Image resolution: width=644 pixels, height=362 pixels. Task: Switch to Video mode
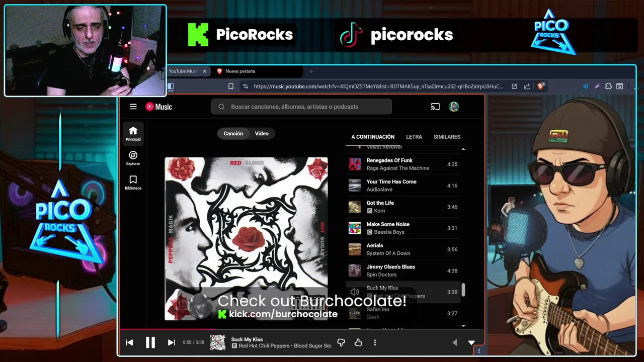pyautogui.click(x=262, y=134)
